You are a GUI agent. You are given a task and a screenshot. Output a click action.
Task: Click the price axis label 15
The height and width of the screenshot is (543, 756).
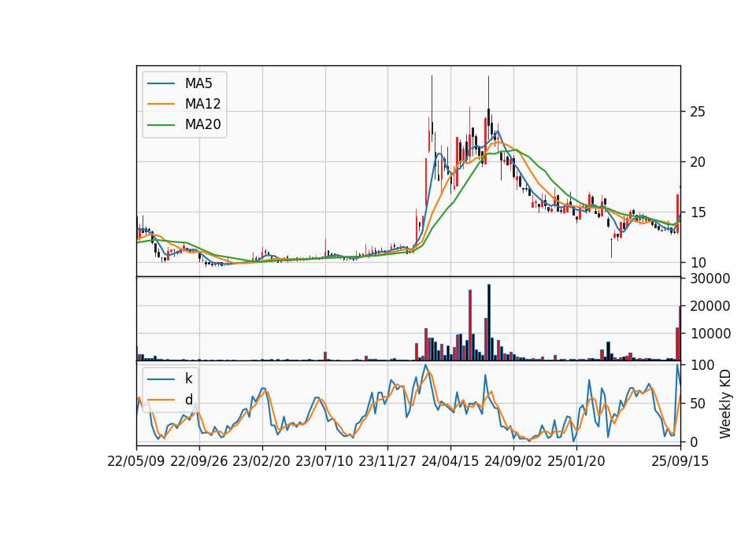point(698,212)
